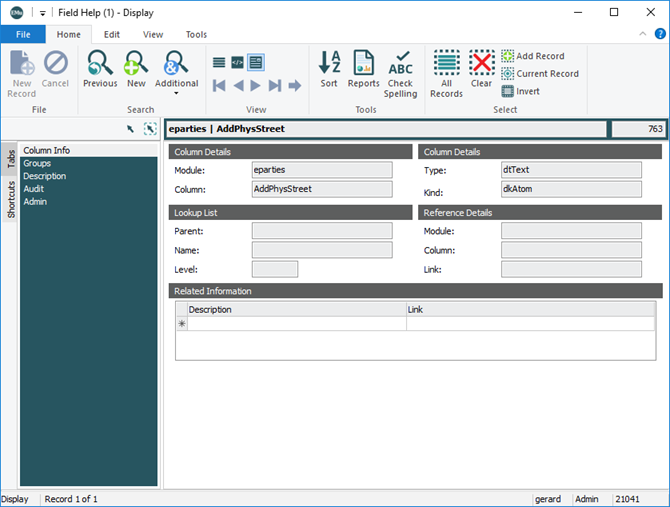Viewport: 670px width, 507px height.
Task: Switch to Details view icon
Action: coord(256,62)
